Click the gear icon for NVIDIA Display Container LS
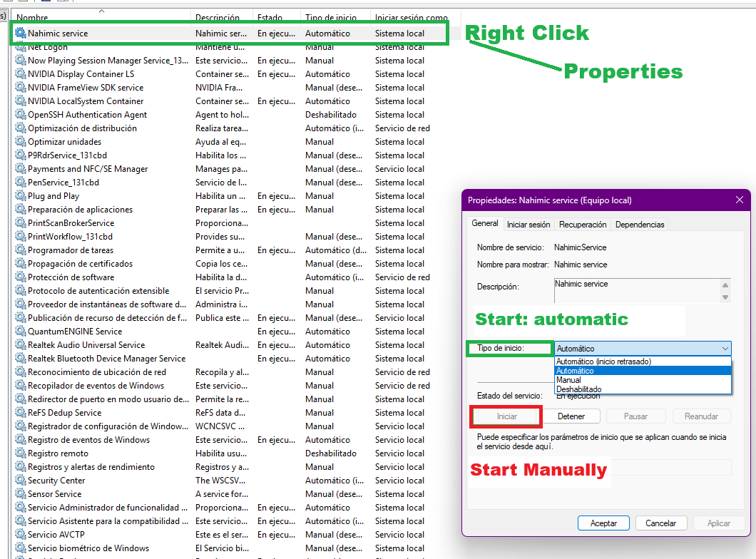Screen dimensions: 756x559 (21, 74)
